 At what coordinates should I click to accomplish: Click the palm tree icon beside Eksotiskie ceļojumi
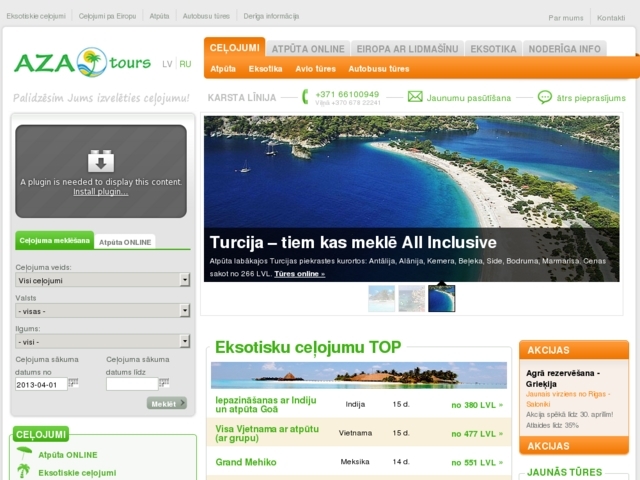(24, 472)
